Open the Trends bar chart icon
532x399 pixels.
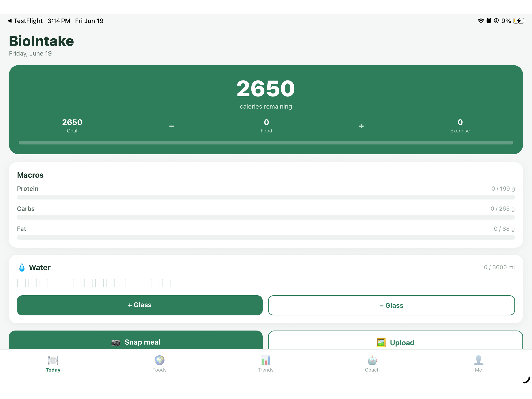click(266, 360)
